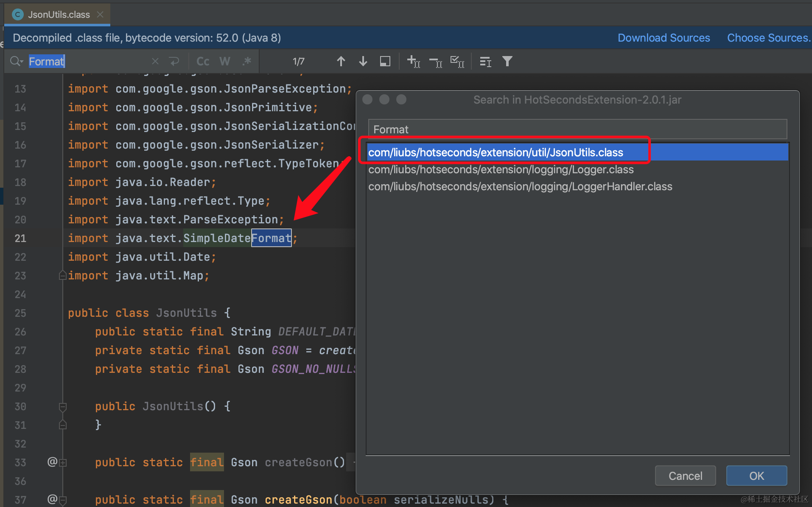This screenshot has height=507, width=812.
Task: Click line number 25 in the gutter
Action: [x=20, y=313]
